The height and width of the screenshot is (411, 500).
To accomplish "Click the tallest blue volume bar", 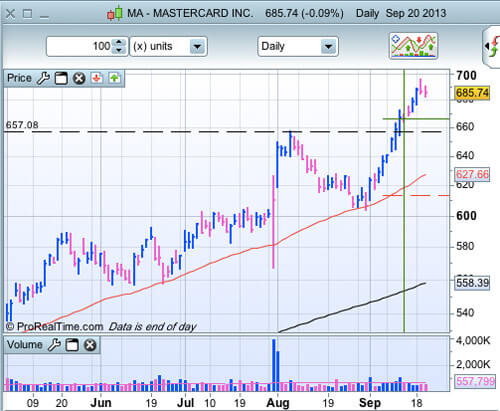I will (x=274, y=365).
